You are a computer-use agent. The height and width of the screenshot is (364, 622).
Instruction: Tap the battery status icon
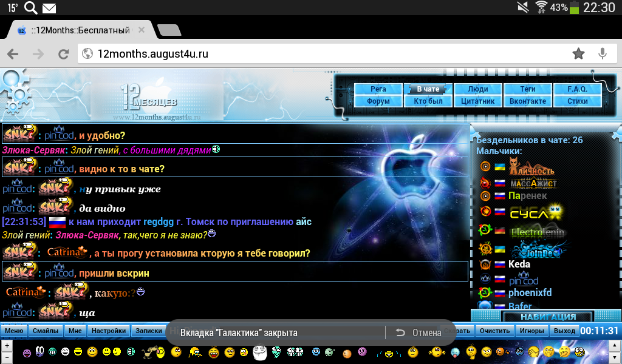pos(574,7)
